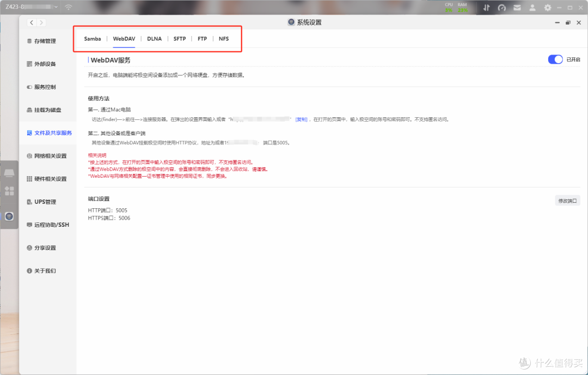Restore the system settings window size
Viewport: 588px width, 375px height.
click(568, 22)
